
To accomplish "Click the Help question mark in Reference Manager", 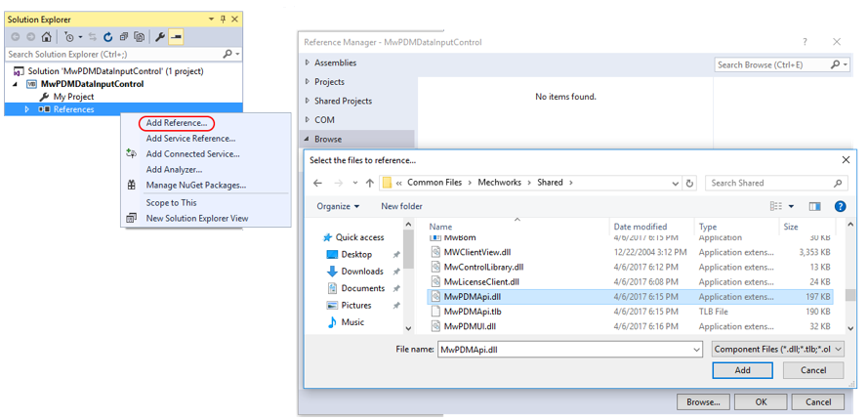I will [x=805, y=42].
